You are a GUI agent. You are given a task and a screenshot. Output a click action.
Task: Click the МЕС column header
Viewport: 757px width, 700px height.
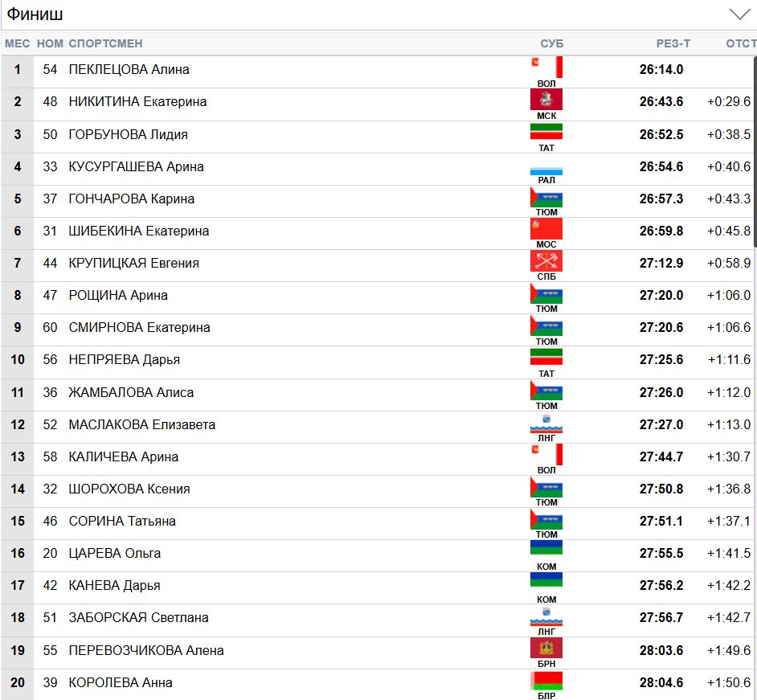tap(18, 43)
